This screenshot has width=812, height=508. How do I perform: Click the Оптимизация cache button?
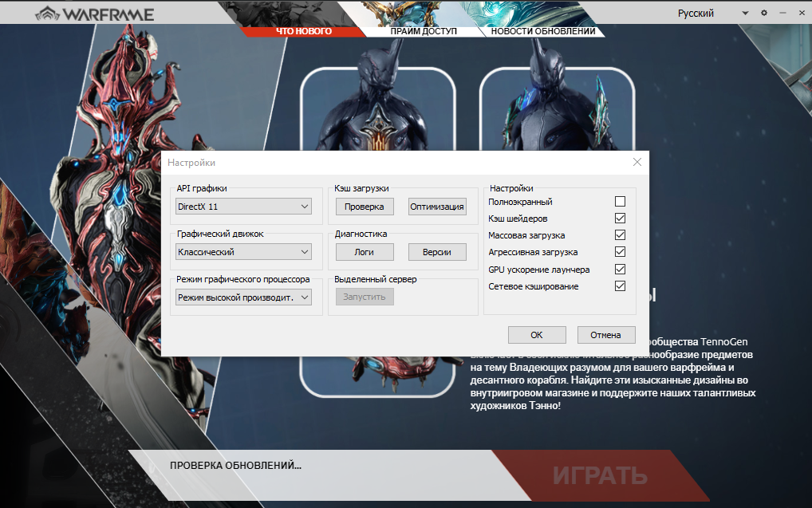437,207
